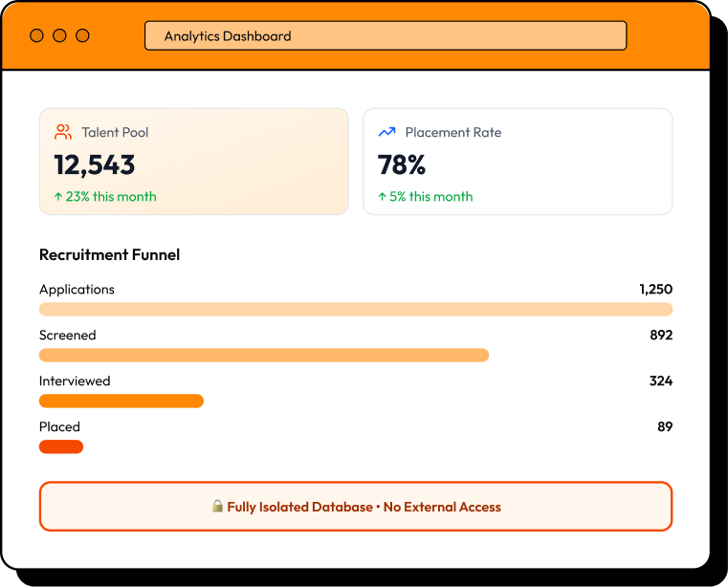The width and height of the screenshot is (728, 587).
Task: Click the third window control dot
Action: coord(82,35)
